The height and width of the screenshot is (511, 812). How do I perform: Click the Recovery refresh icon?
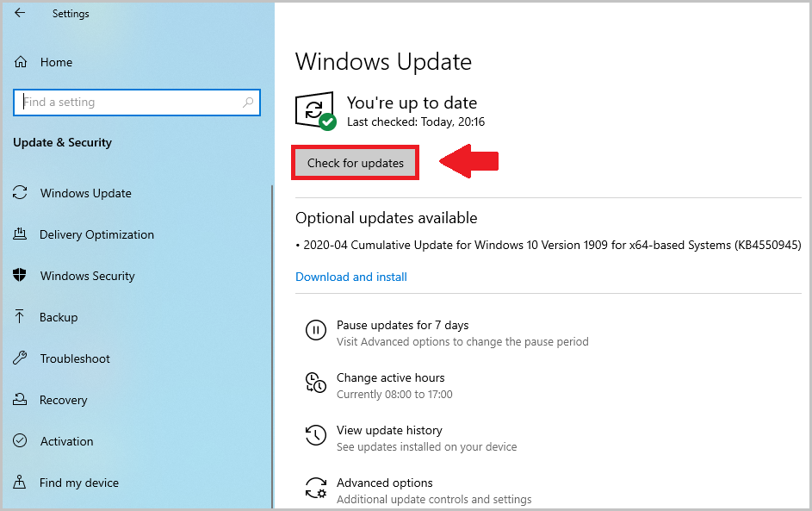click(20, 400)
